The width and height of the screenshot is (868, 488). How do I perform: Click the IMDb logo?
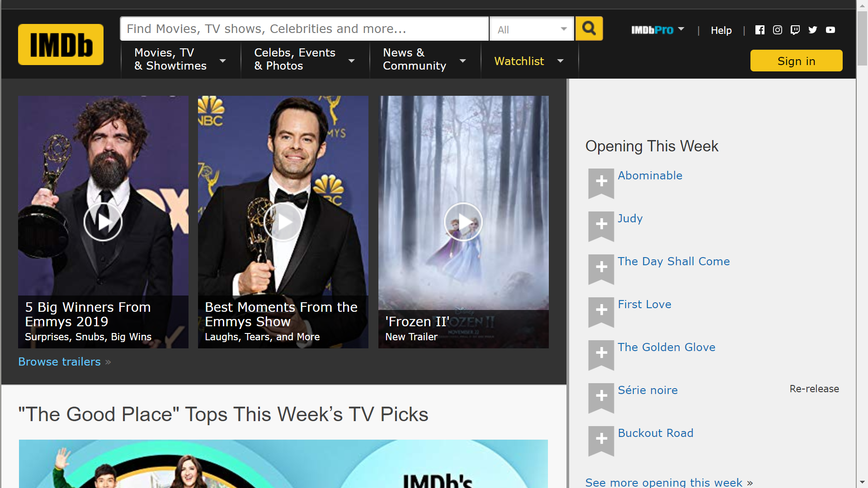coord(61,44)
